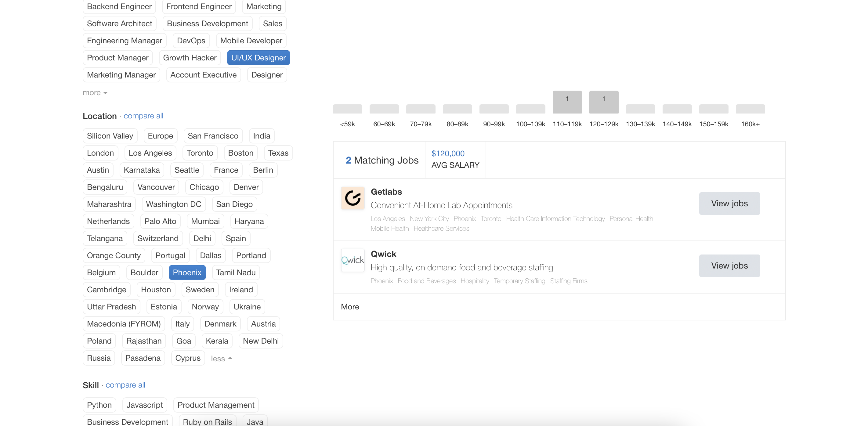Deselect the Phoenix location filter
The width and height of the screenshot is (868, 426).
tap(187, 272)
